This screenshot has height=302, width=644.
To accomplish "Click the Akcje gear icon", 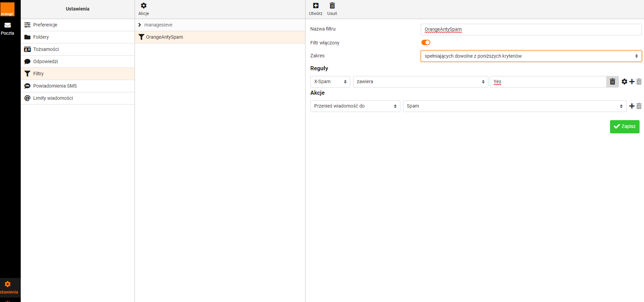I will point(143,6).
